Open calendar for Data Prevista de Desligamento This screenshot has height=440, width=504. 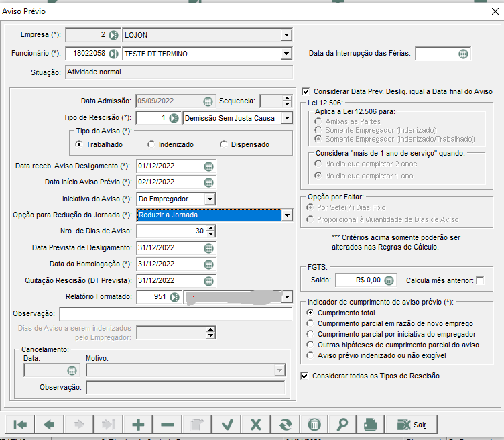click(x=208, y=248)
